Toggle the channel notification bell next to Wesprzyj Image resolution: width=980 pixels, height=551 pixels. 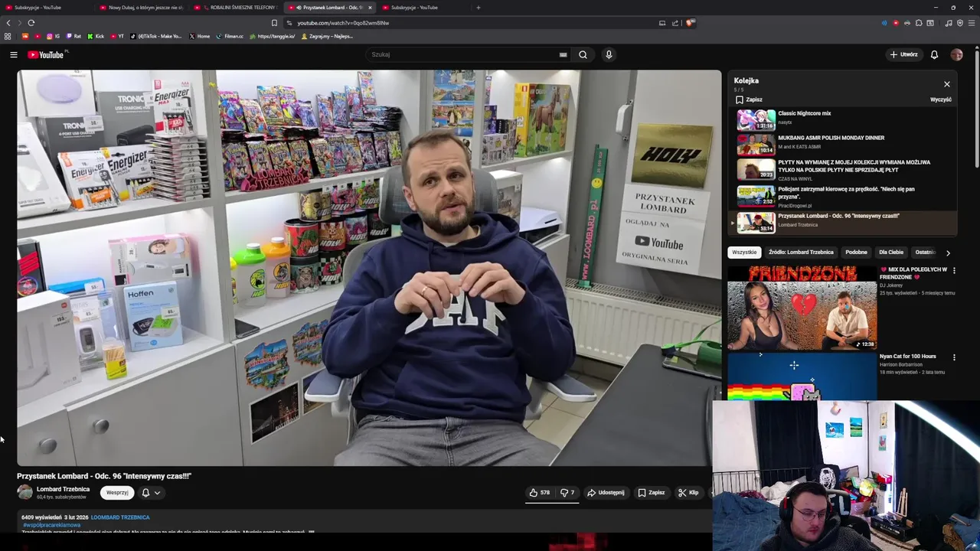145,493
